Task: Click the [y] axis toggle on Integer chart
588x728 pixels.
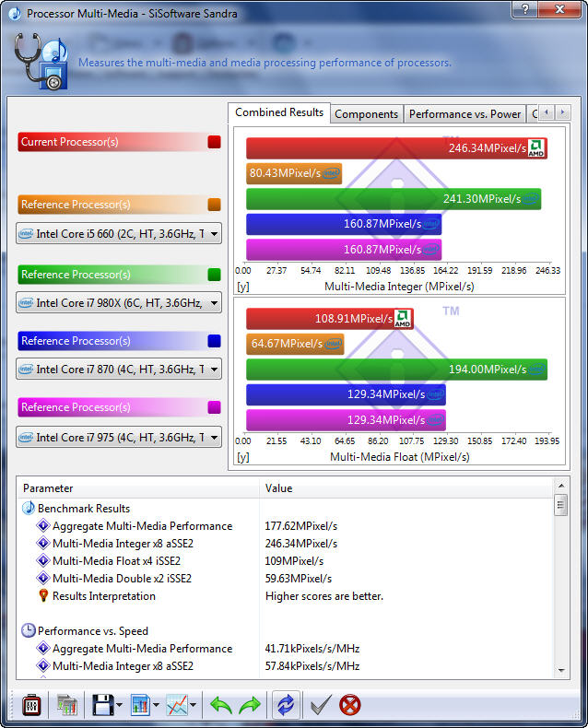Action: pos(243,287)
